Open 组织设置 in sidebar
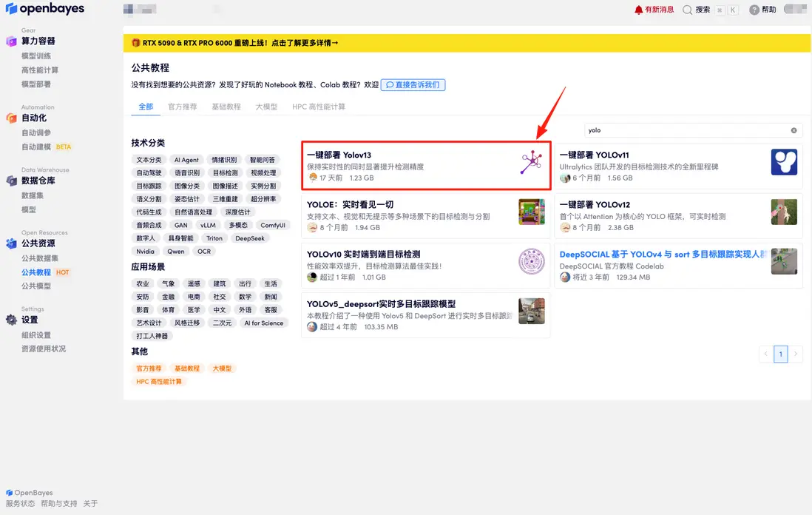The height and width of the screenshot is (515, 812). [36, 335]
